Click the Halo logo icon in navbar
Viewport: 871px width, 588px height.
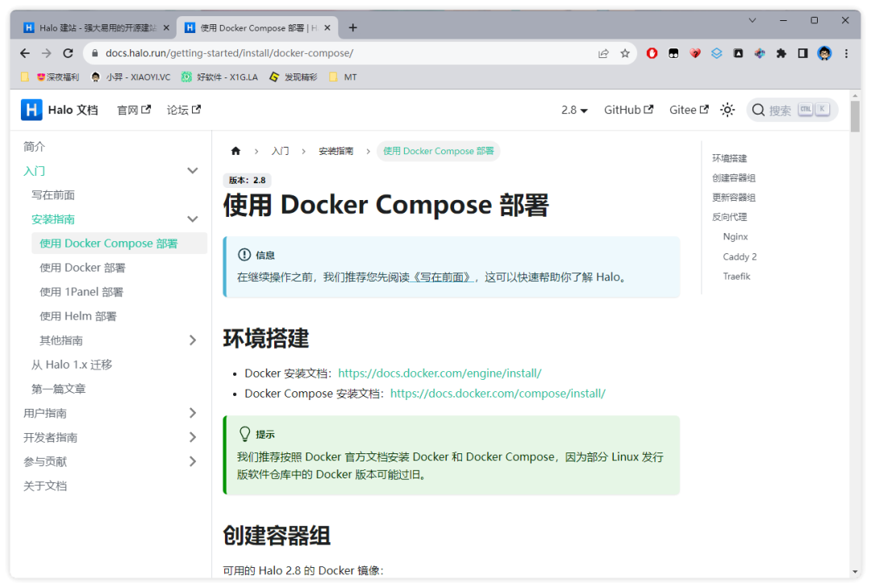point(31,110)
